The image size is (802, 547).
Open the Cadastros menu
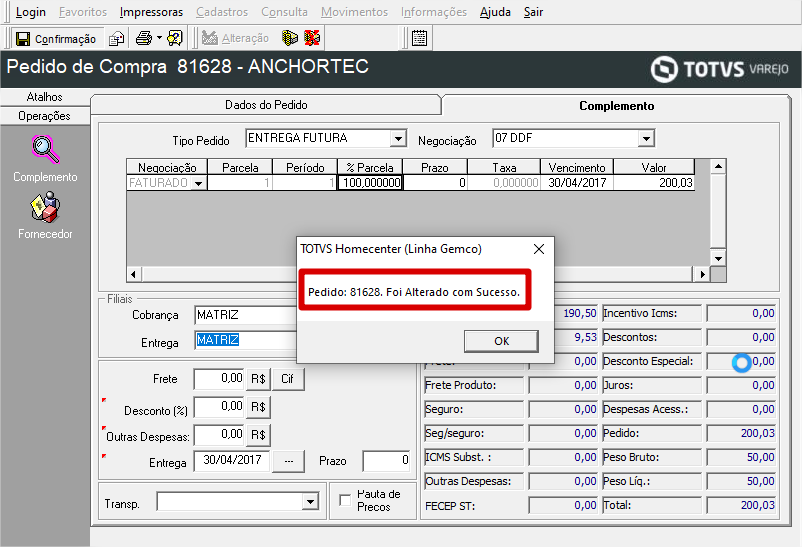pos(222,12)
